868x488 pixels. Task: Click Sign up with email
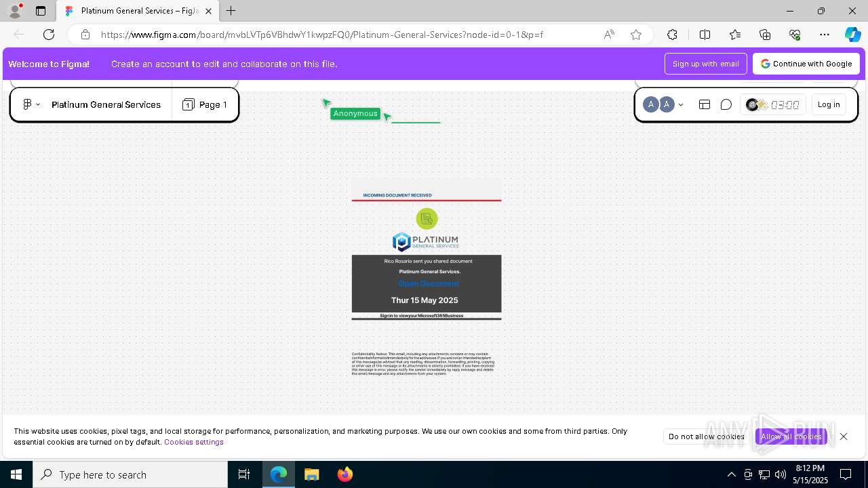(706, 64)
